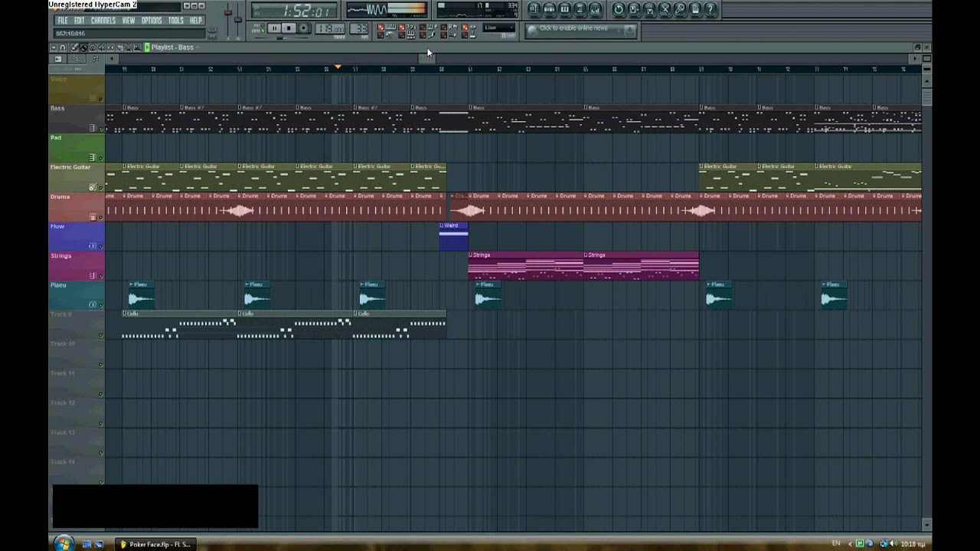The image size is (980, 551).
Task: Mute the Voice track
Action: pyautogui.click(x=100, y=99)
